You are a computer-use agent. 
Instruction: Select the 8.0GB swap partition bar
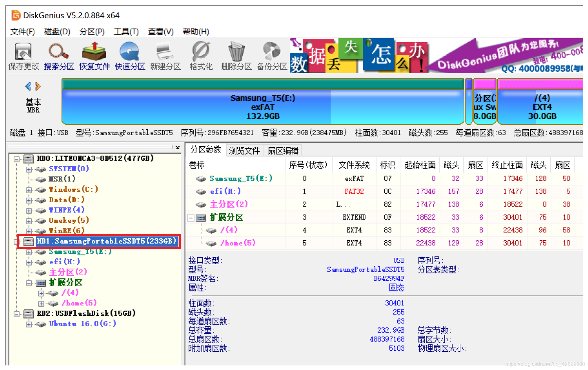[x=485, y=102]
